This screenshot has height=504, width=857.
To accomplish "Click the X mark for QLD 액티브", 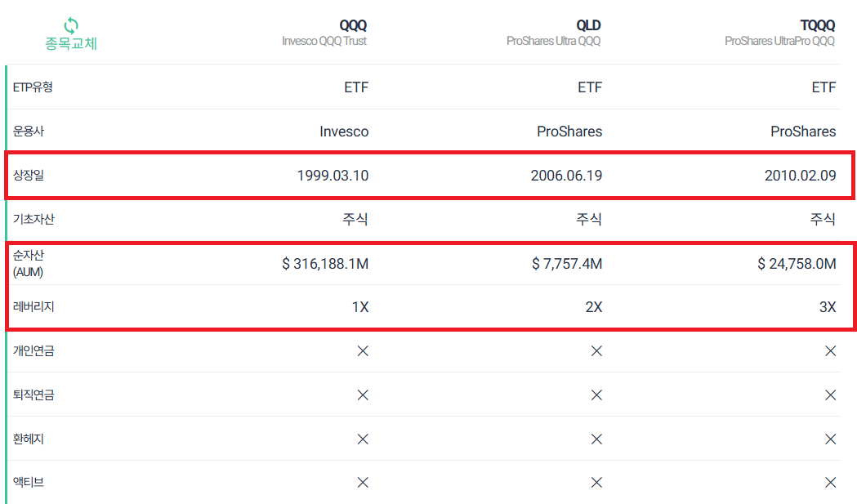I will pyautogui.click(x=596, y=482).
